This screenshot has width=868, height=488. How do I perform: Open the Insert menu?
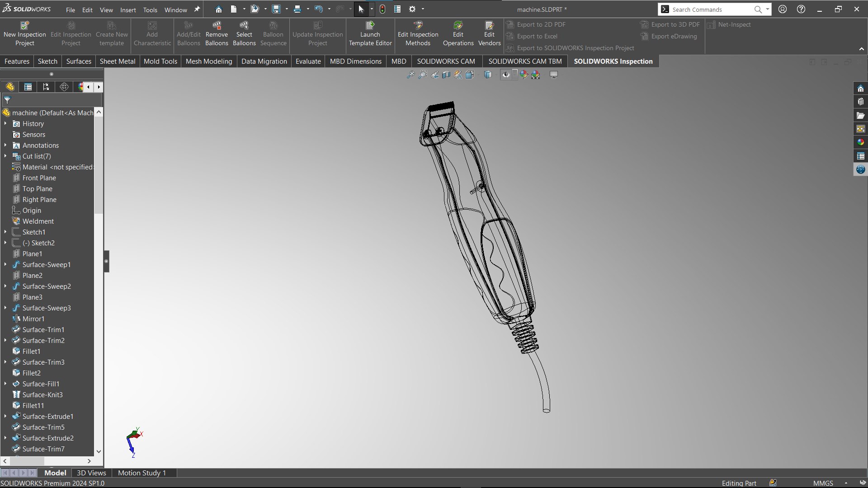[128, 9]
